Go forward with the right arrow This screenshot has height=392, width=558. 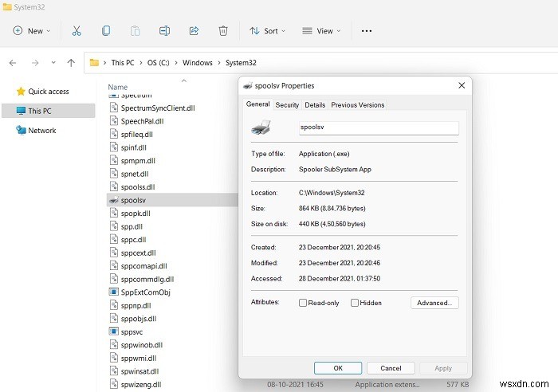(x=35, y=63)
